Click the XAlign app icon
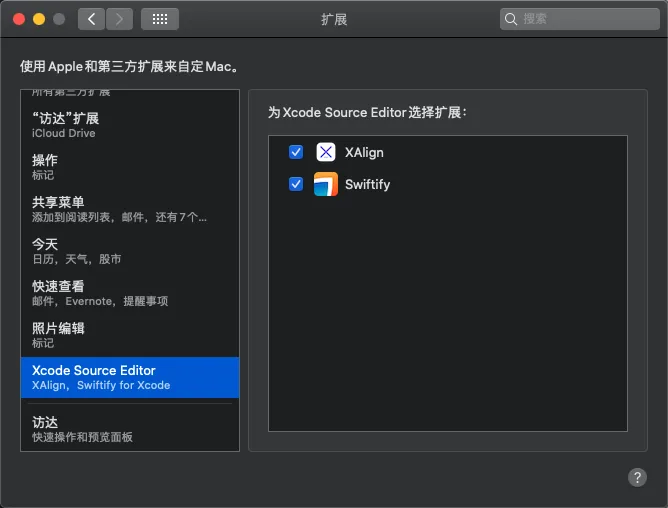The image size is (668, 508). [x=326, y=152]
